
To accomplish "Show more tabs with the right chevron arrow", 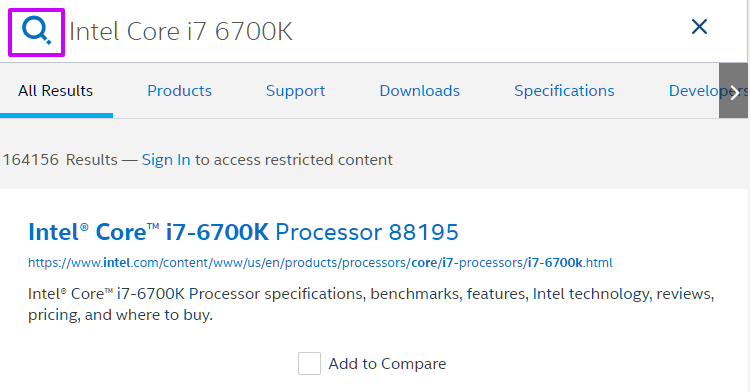I will [x=734, y=91].
